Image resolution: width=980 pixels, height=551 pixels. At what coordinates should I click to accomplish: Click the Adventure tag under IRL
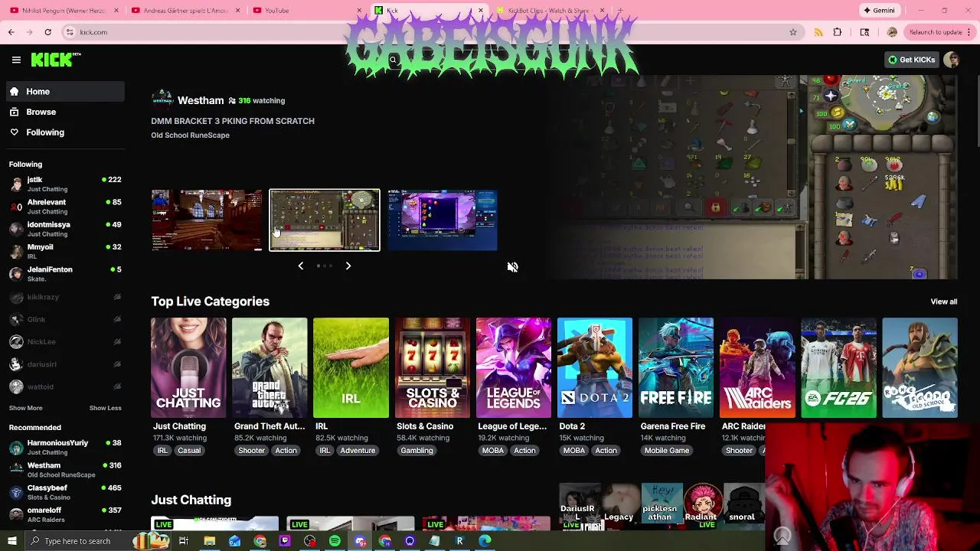coord(358,451)
